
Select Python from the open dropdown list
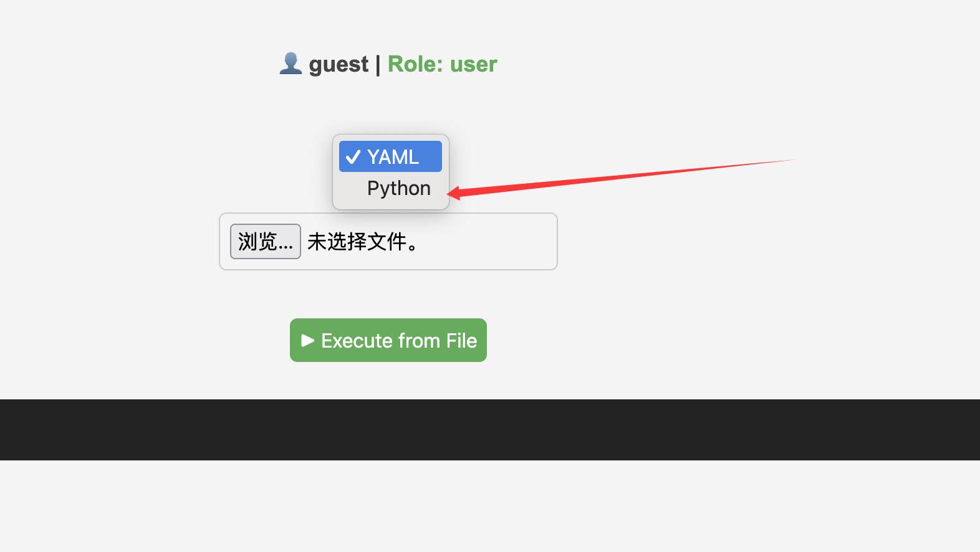[x=398, y=188]
